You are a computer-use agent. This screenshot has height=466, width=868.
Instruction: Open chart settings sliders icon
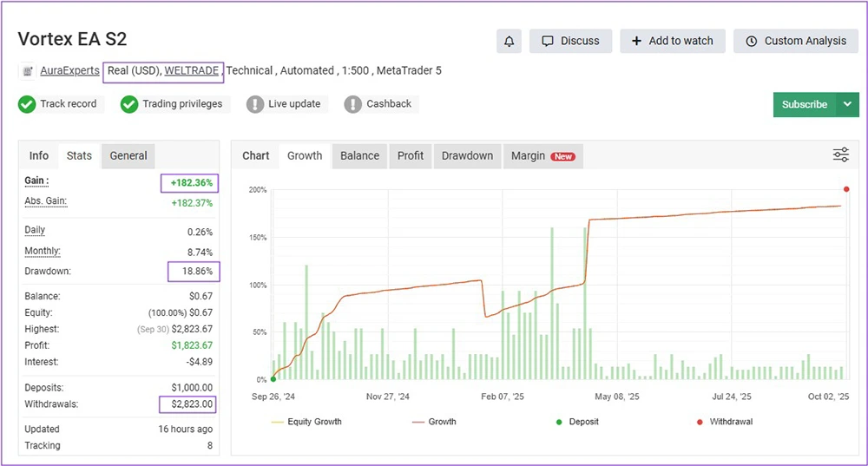pyautogui.click(x=840, y=155)
